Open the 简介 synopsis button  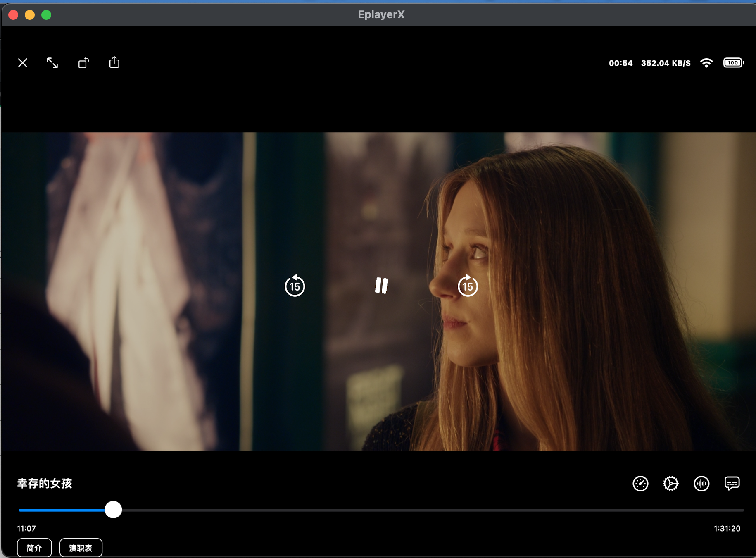click(x=34, y=548)
